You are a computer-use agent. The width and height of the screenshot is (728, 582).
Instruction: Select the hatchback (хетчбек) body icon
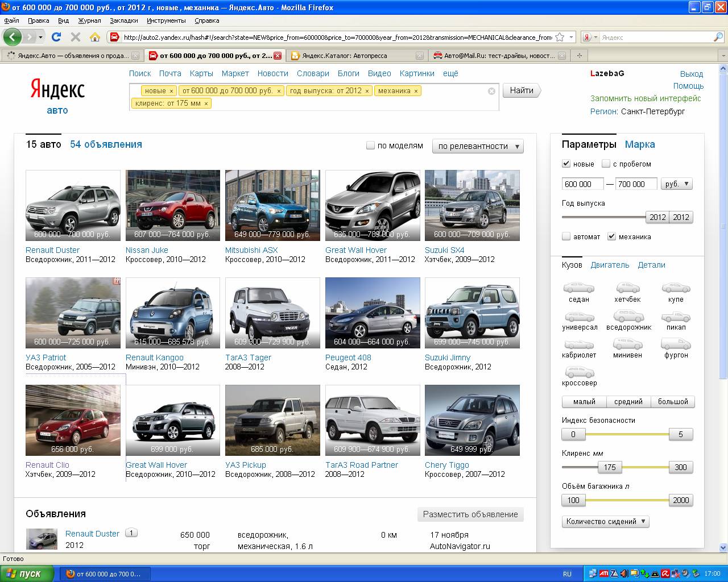(x=627, y=288)
